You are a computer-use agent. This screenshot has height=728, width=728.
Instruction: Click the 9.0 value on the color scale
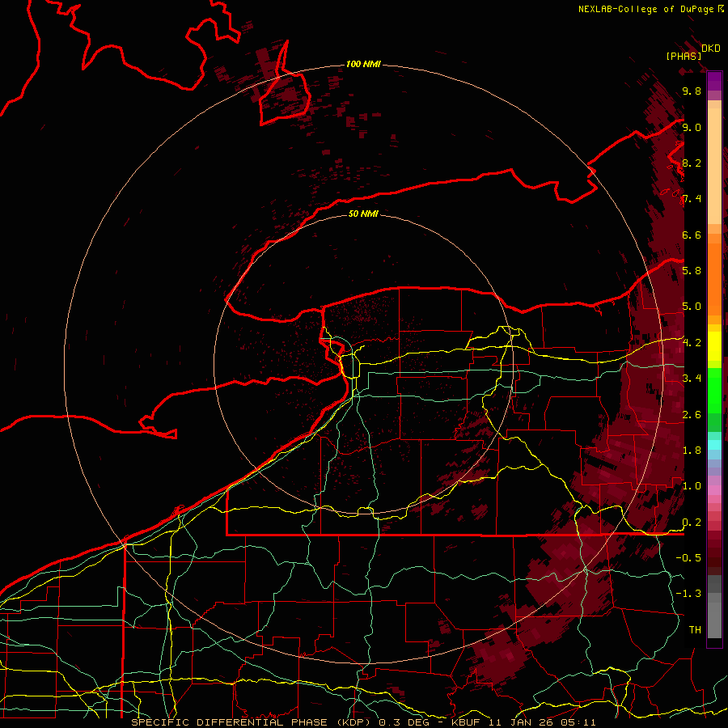pyautogui.click(x=692, y=127)
